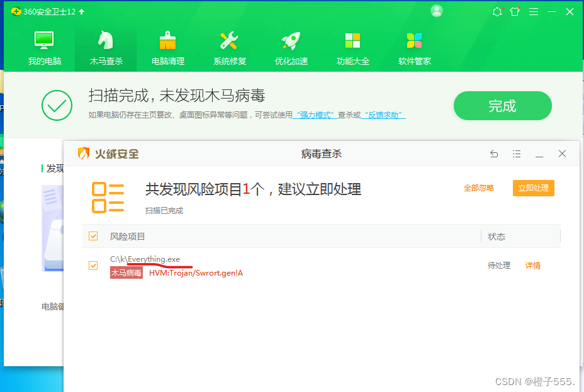Click the "反馈求助" link
Screen dimensions: 584x392
click(x=383, y=115)
